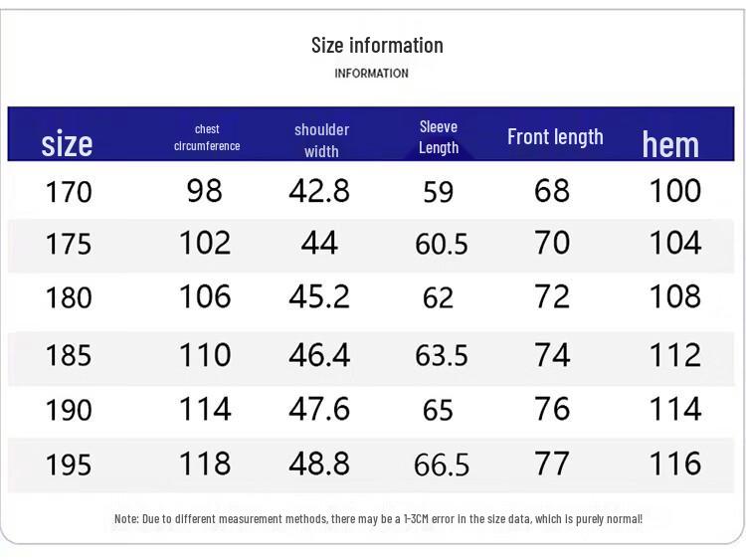Screen dimensions: 746x560
Task: Click size 185 row label
Action: coord(69,355)
